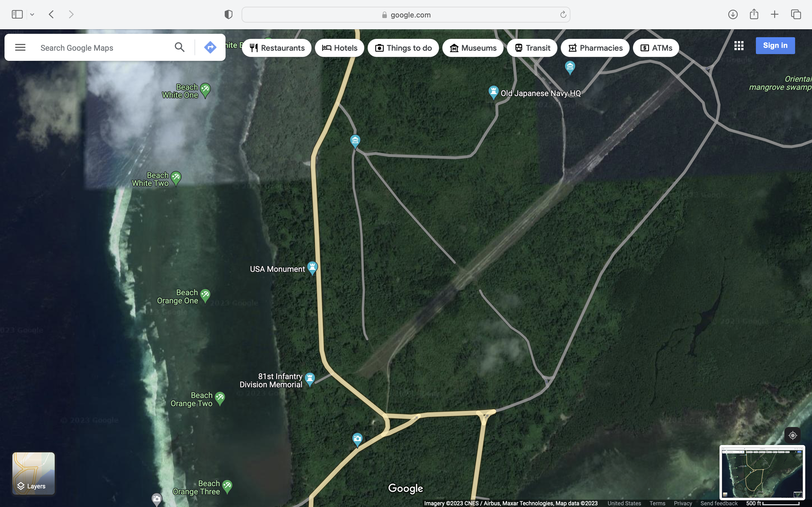Toggle the Layers map type

(x=34, y=473)
